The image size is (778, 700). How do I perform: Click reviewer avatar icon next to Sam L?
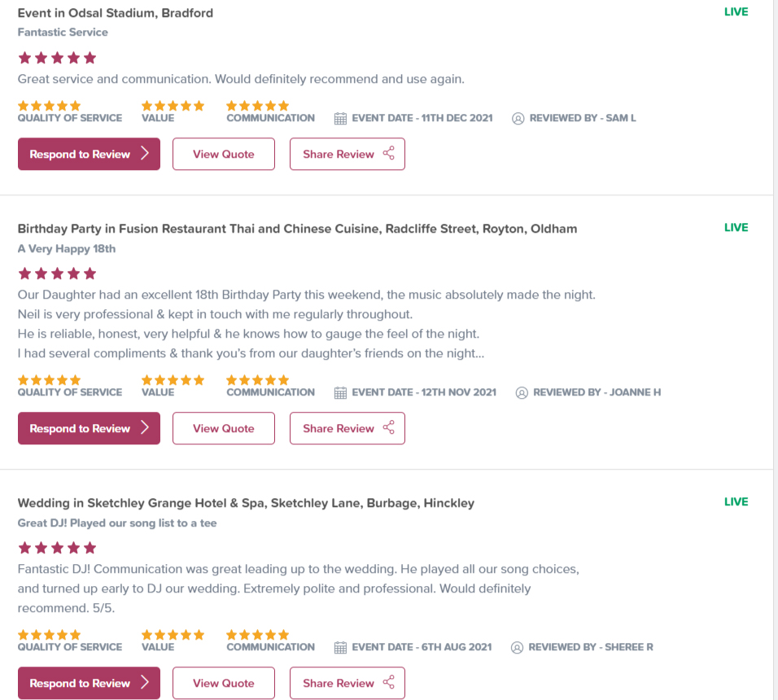pyautogui.click(x=518, y=118)
